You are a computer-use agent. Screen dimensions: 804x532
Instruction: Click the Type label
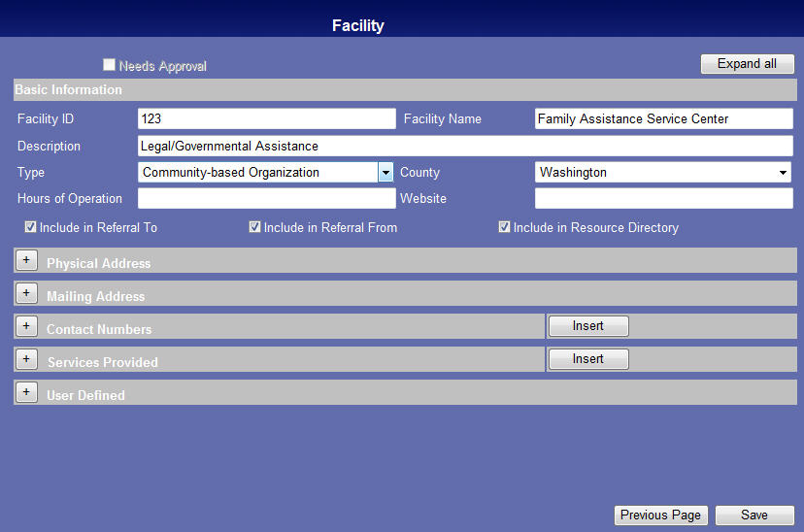pos(31,173)
